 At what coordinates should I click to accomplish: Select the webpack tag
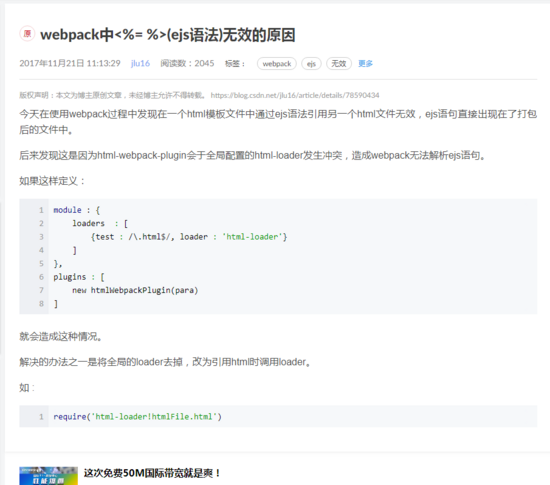277,64
